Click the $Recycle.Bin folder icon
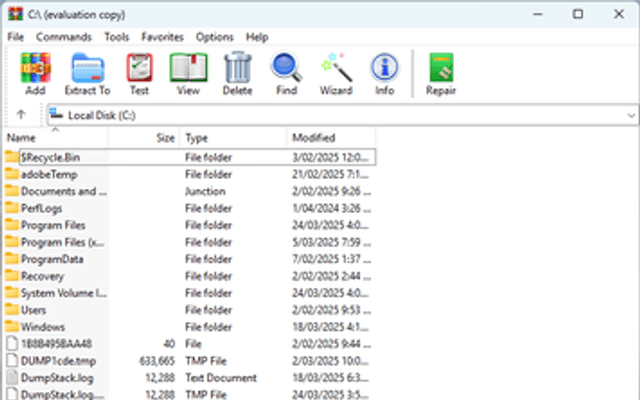 [12, 157]
